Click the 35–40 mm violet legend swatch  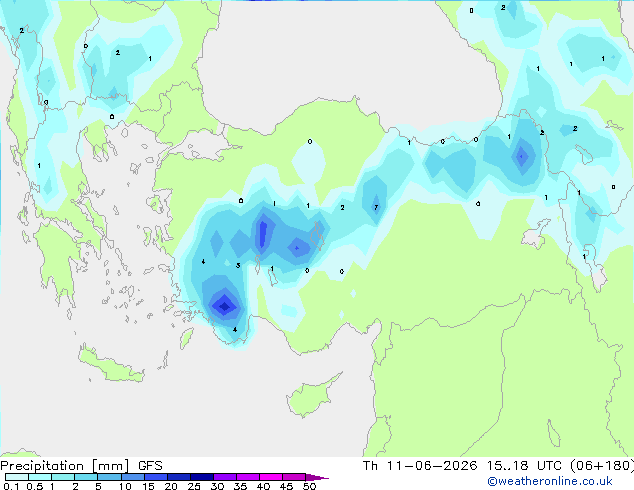click(x=247, y=477)
